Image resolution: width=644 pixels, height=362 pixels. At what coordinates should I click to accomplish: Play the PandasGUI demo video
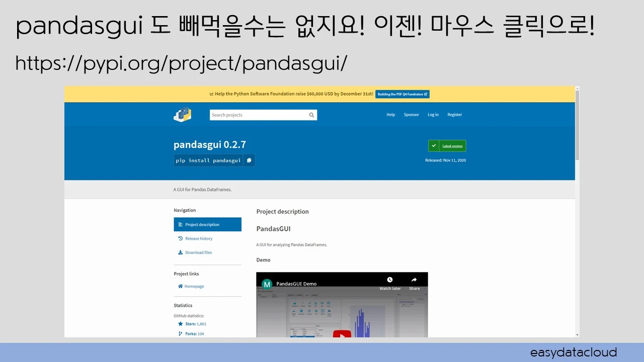342,334
